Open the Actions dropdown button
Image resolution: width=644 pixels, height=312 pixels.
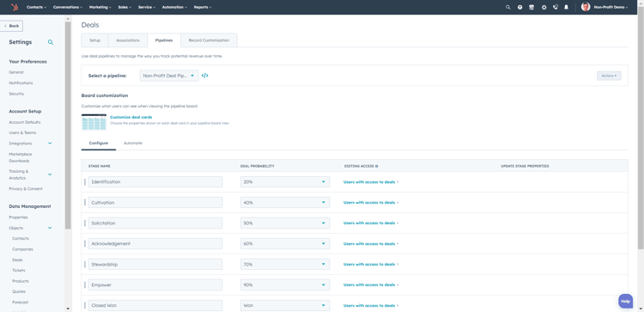pyautogui.click(x=609, y=76)
